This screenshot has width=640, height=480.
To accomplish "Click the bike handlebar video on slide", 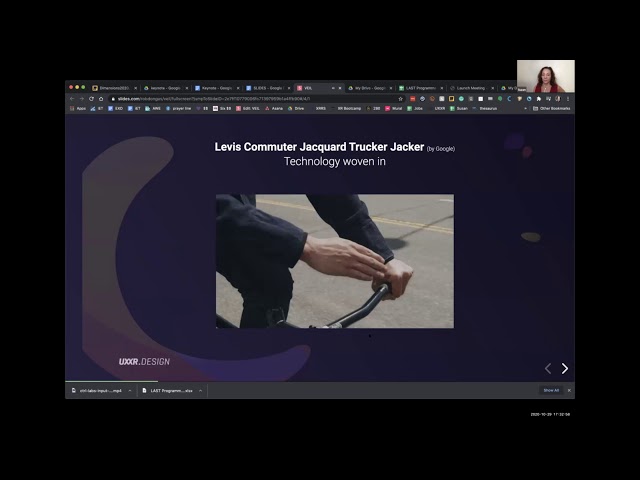I will (x=335, y=261).
